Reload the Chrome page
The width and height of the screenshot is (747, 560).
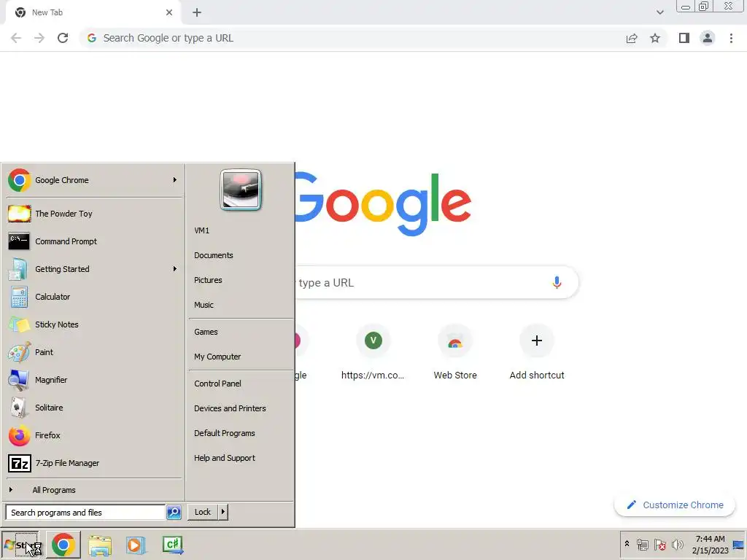pos(63,38)
